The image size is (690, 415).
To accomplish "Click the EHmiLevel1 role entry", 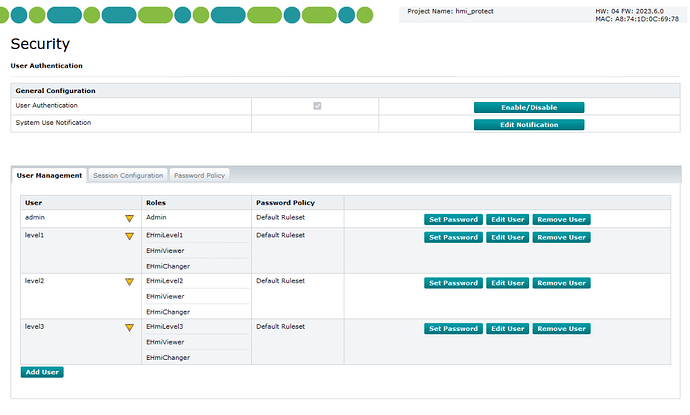I will 165,235.
